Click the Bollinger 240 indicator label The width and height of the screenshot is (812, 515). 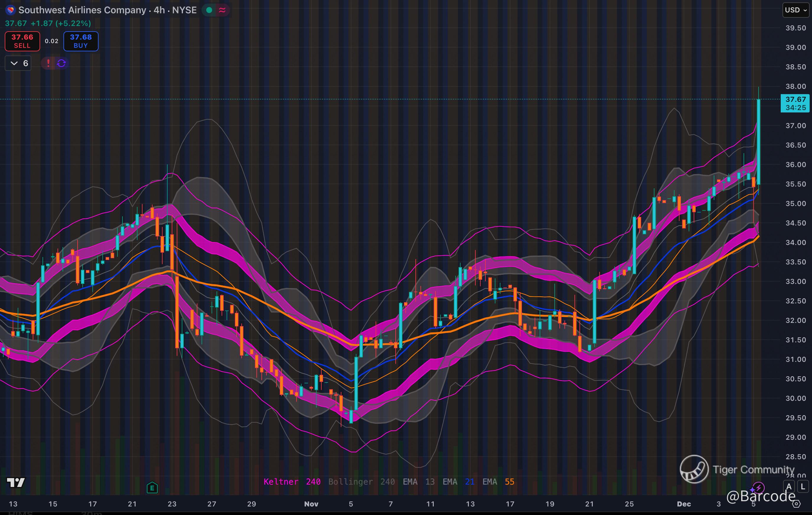coord(361,482)
